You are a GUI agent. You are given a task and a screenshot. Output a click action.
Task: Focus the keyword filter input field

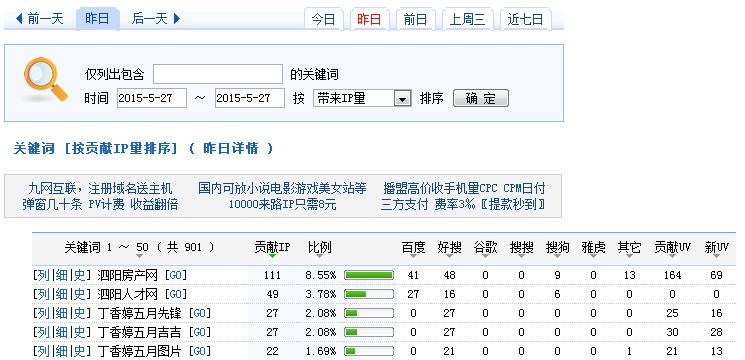[218, 74]
